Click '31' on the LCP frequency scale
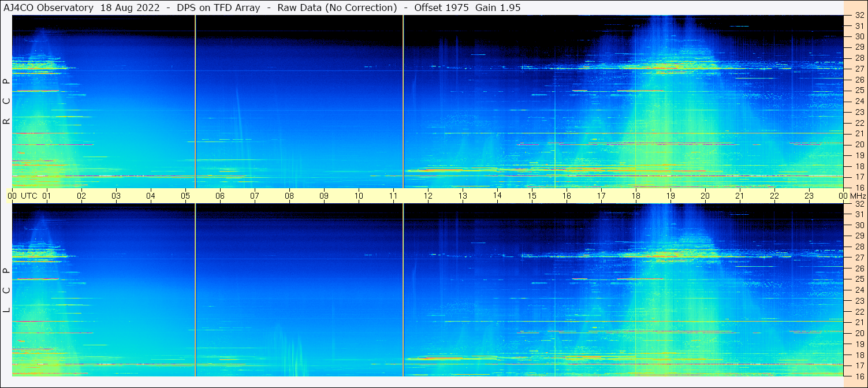 click(x=859, y=214)
